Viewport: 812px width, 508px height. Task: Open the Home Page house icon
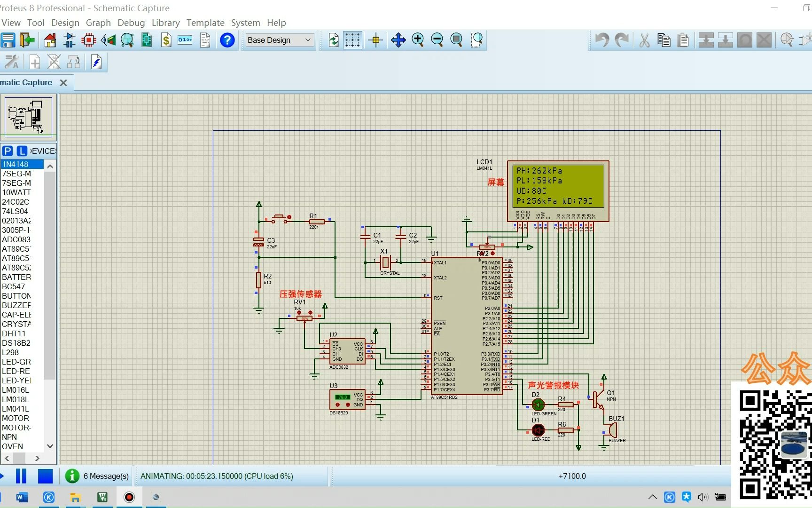click(x=50, y=40)
